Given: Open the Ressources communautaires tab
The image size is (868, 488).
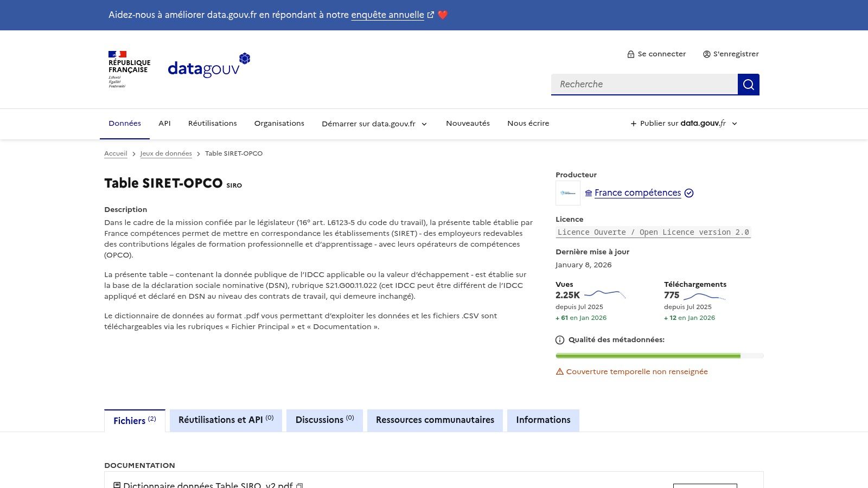Looking at the screenshot, I should [435, 420].
